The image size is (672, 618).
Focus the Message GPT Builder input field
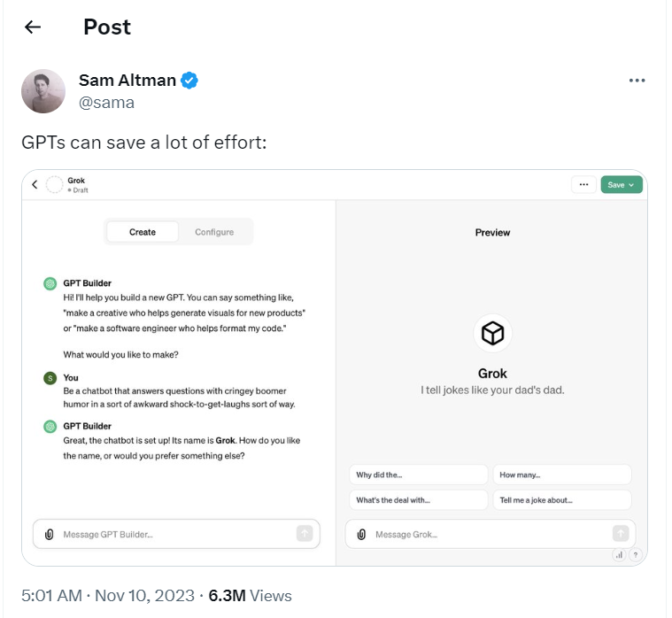click(176, 535)
